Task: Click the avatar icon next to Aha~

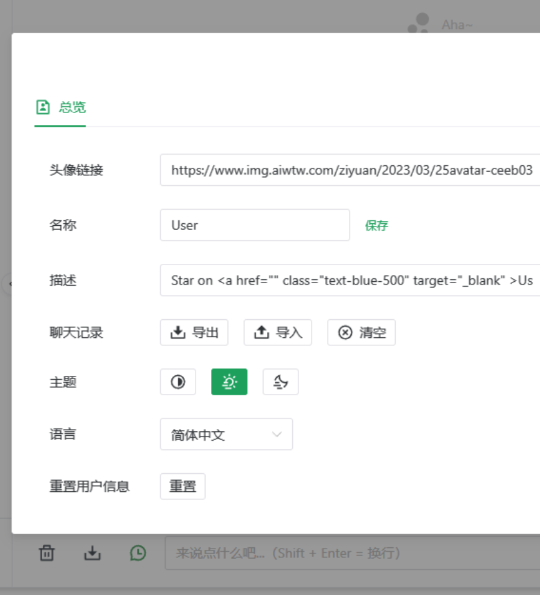Action: (419, 23)
